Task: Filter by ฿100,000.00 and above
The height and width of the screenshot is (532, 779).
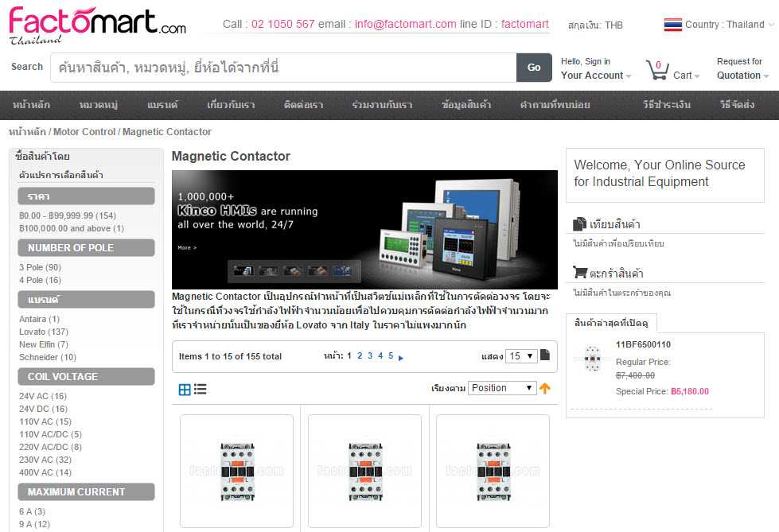Action: pyautogui.click(x=72, y=228)
